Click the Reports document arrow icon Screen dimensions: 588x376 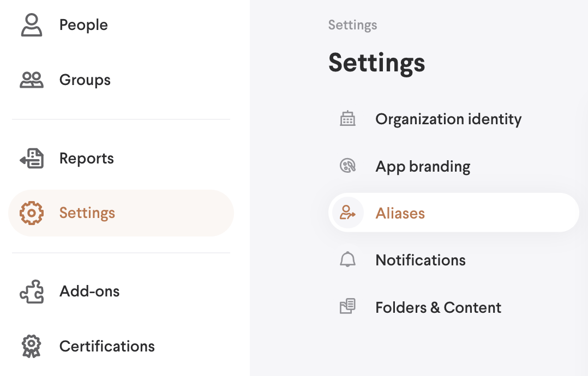click(x=32, y=159)
